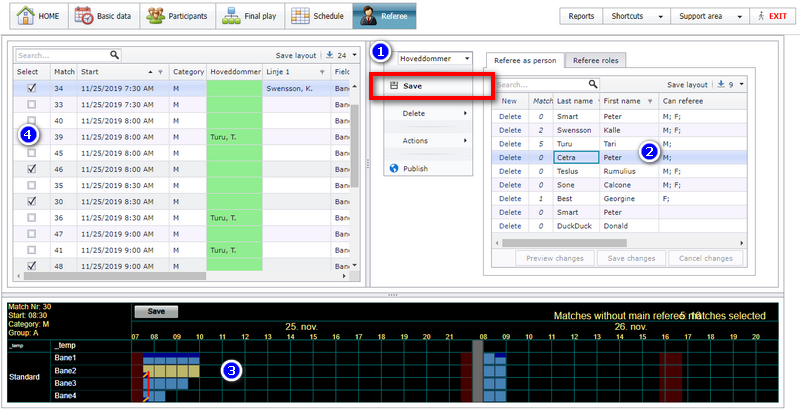
Task: Click the Bane1 row label in timeline
Action: click(65, 358)
